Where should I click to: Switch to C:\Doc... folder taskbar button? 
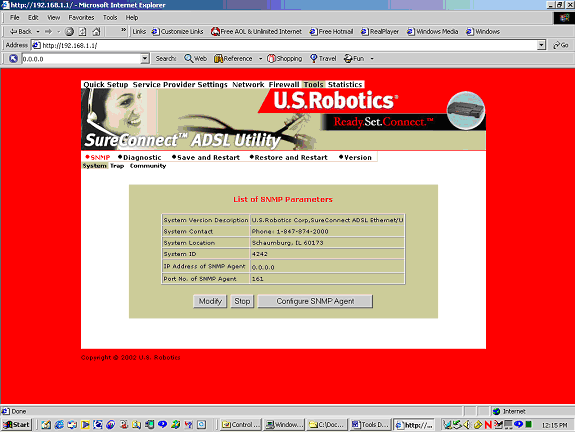(x=327, y=425)
